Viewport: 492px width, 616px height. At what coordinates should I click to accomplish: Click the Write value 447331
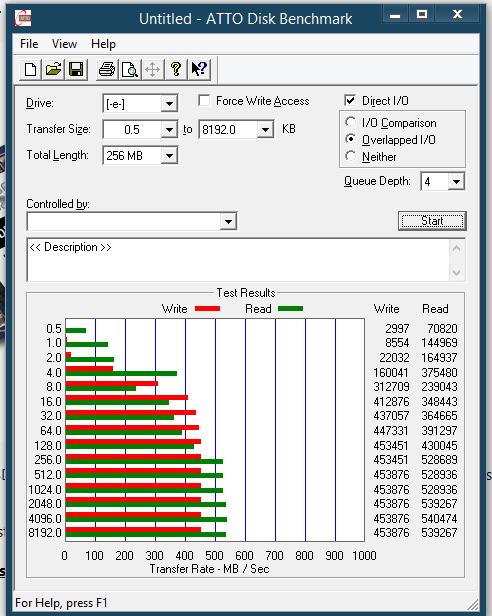click(x=391, y=431)
